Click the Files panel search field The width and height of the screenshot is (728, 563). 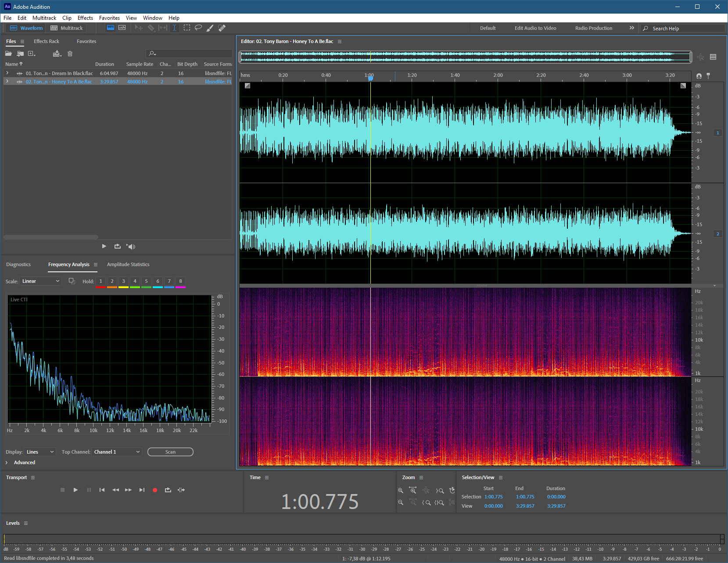tap(189, 54)
